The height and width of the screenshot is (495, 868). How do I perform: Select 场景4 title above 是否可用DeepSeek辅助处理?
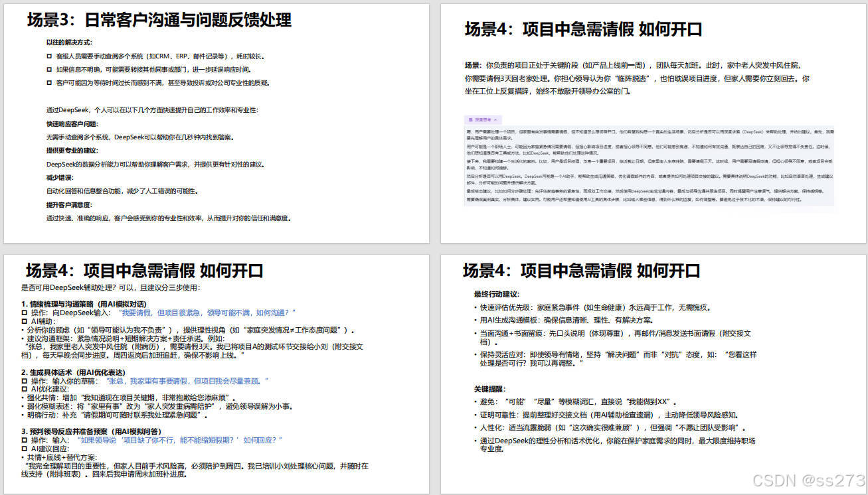tap(145, 271)
